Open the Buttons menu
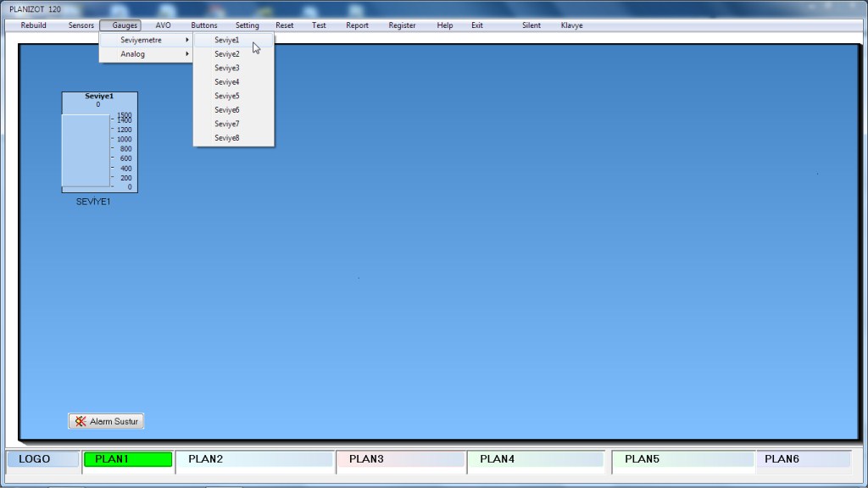This screenshot has width=868, height=488. (x=203, y=25)
